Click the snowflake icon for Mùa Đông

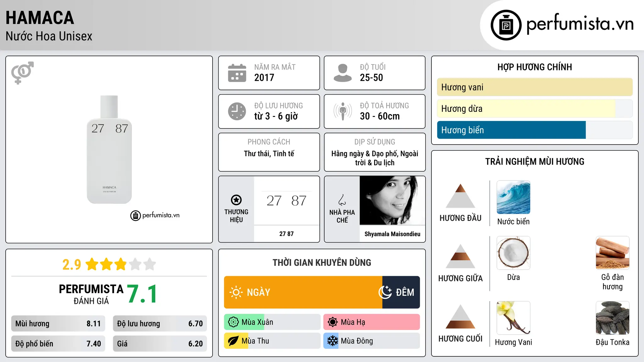click(333, 341)
